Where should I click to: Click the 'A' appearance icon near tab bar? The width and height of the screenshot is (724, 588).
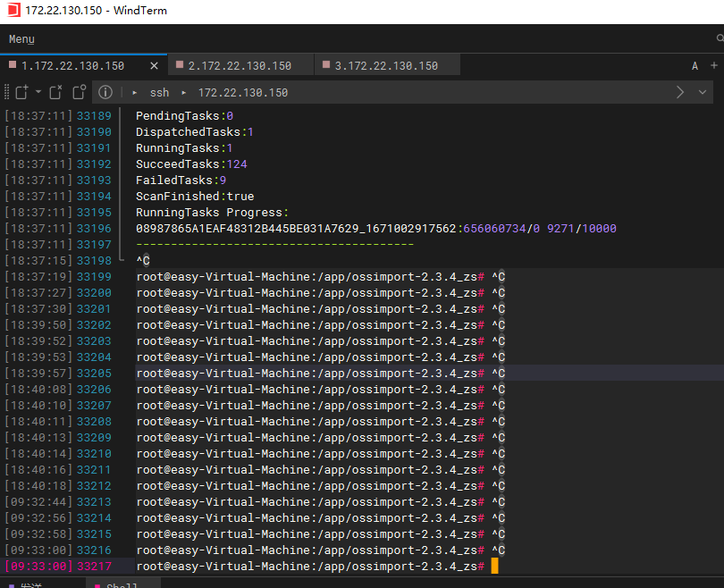pos(695,65)
